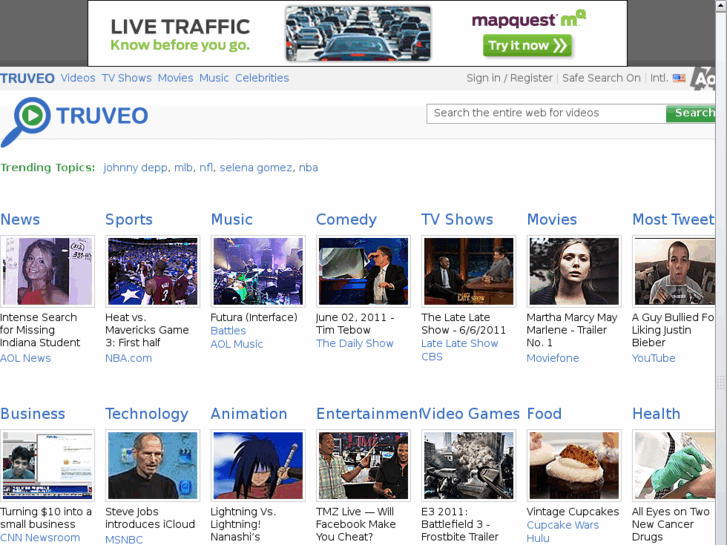Screen dimensions: 727x545
Task: Click Sign in / Register
Action: tap(510, 78)
